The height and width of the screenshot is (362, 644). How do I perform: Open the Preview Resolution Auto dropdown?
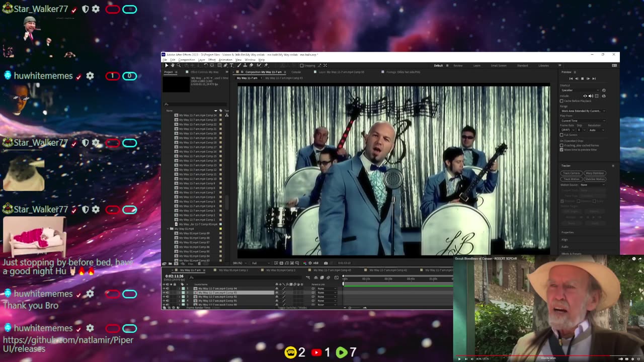(597, 130)
